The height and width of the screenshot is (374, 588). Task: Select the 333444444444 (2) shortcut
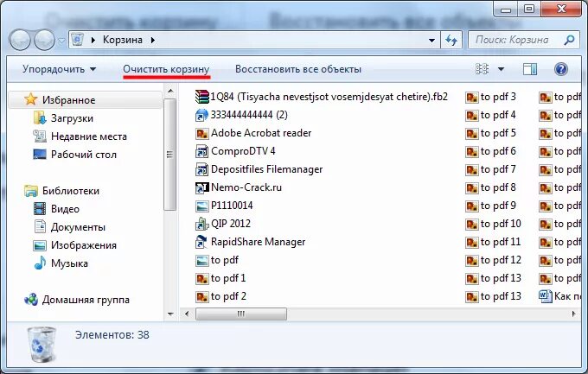241,115
